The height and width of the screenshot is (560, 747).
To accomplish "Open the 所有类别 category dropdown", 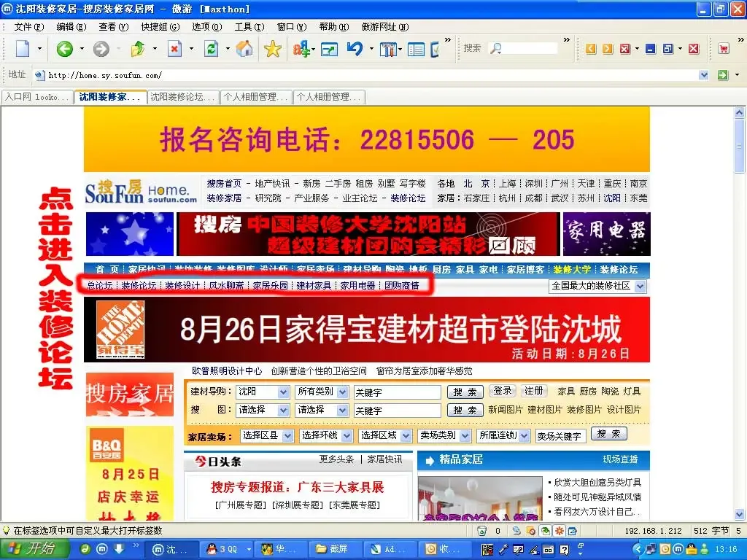I will coord(322,392).
